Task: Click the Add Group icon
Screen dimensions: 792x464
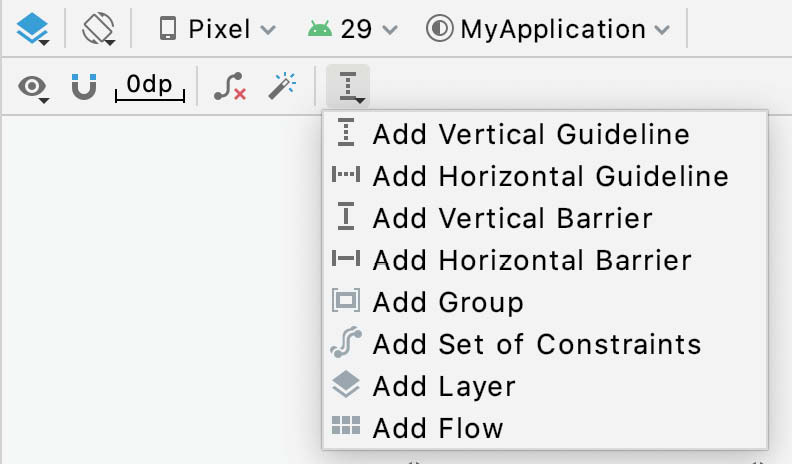Action: pyautogui.click(x=346, y=301)
